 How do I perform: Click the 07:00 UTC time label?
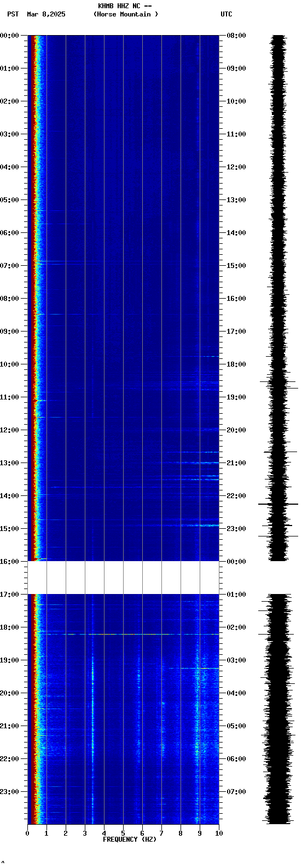[236, 792]
